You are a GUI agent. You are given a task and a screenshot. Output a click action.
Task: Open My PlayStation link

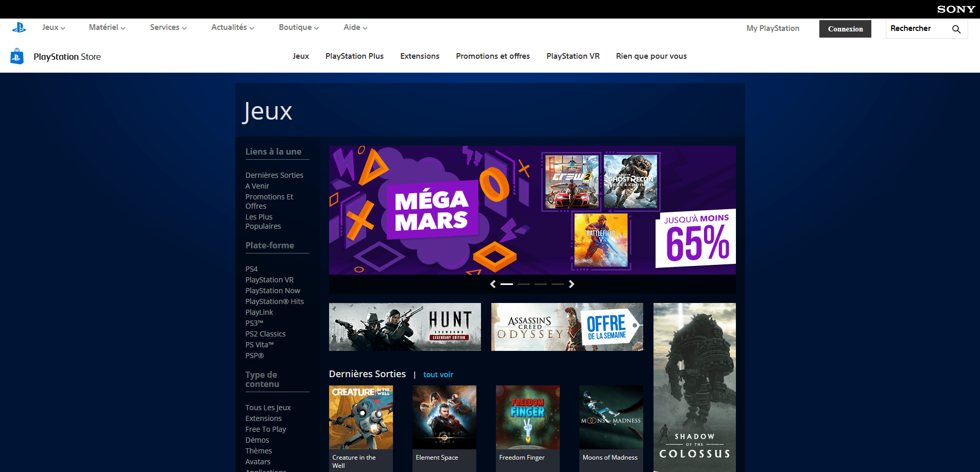click(x=773, y=28)
